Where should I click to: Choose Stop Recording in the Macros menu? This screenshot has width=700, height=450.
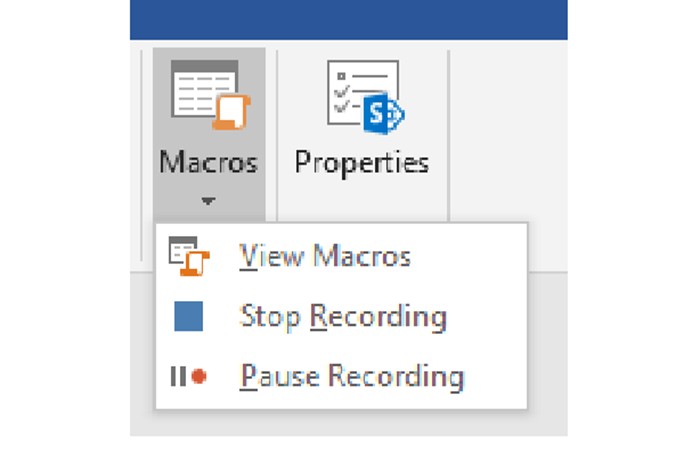[343, 317]
